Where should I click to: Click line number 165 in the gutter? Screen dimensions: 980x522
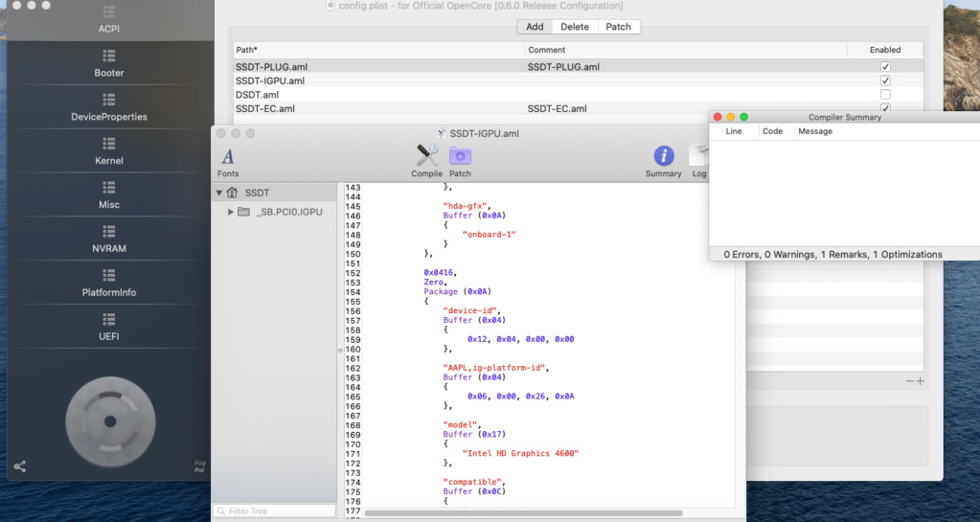(x=353, y=397)
